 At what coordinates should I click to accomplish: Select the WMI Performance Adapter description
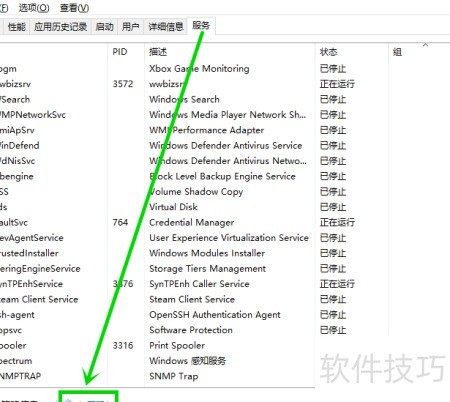point(206,130)
